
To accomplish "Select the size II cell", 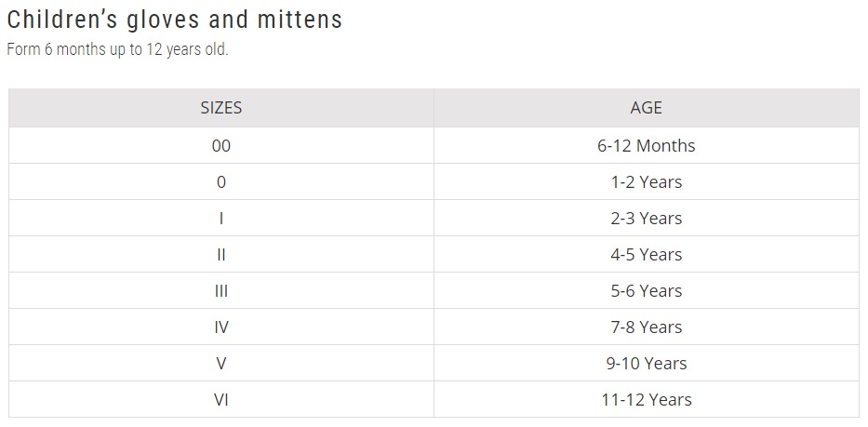I will (x=220, y=254).
